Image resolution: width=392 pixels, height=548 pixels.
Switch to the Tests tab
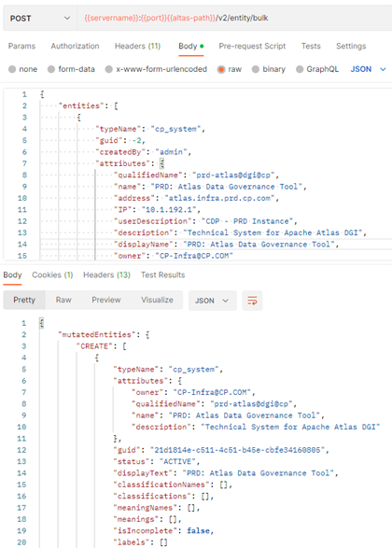point(311,46)
